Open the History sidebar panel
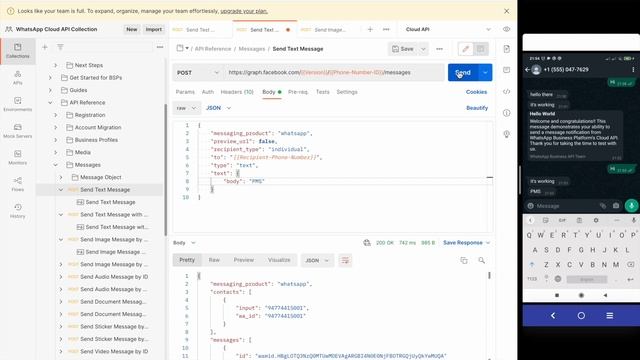The height and width of the screenshot is (360, 640). click(x=18, y=211)
